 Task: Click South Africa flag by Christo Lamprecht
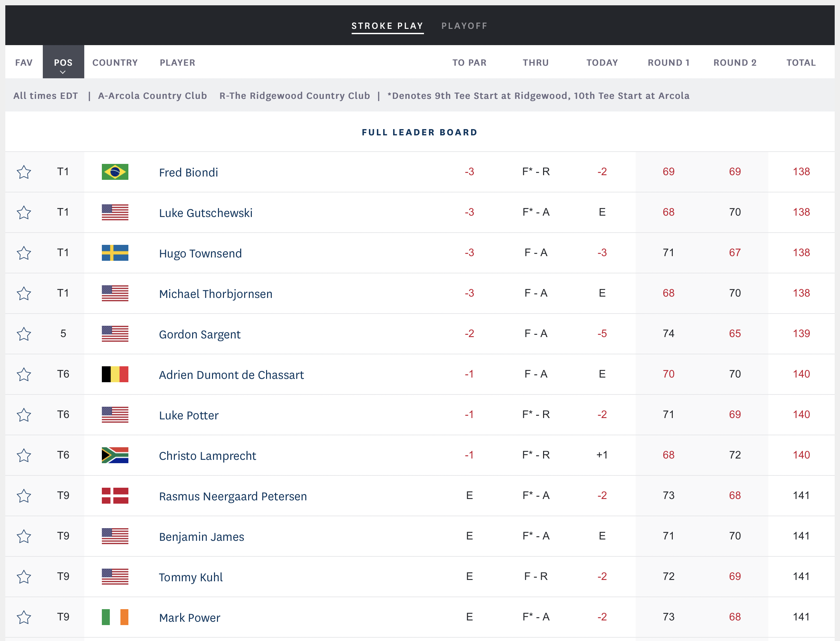115,455
